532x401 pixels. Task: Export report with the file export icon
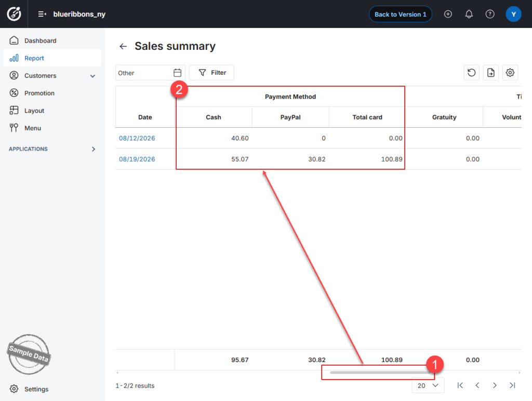[x=491, y=73]
